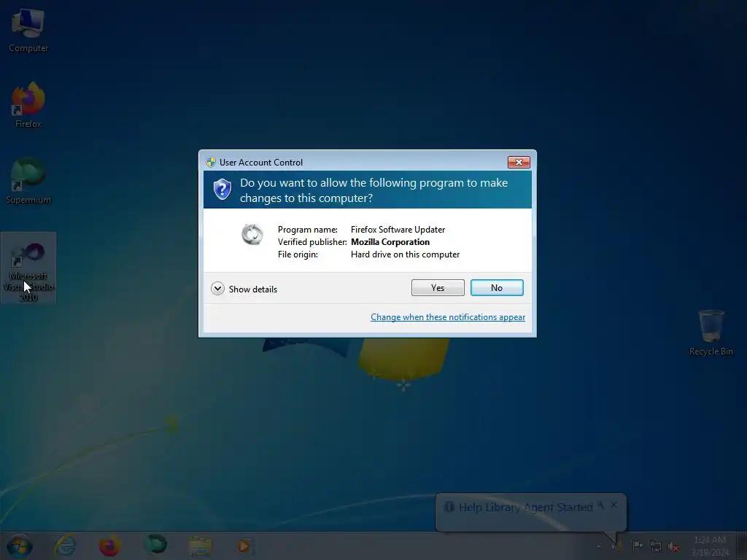Select the Computer desktop icon
This screenshot has width=747, height=560.
coord(28,31)
